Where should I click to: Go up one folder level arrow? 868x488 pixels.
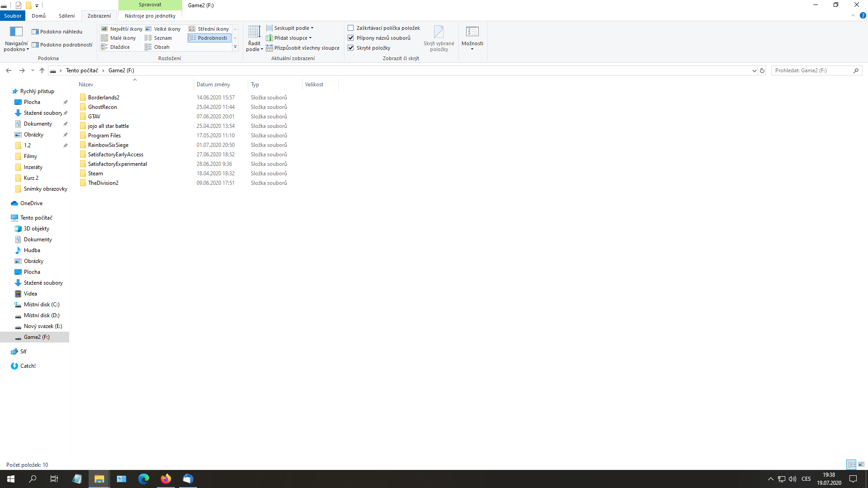tap(42, 70)
